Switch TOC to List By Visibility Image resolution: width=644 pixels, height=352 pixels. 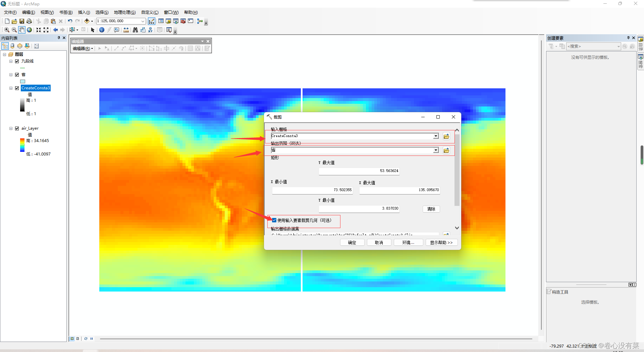(20, 46)
